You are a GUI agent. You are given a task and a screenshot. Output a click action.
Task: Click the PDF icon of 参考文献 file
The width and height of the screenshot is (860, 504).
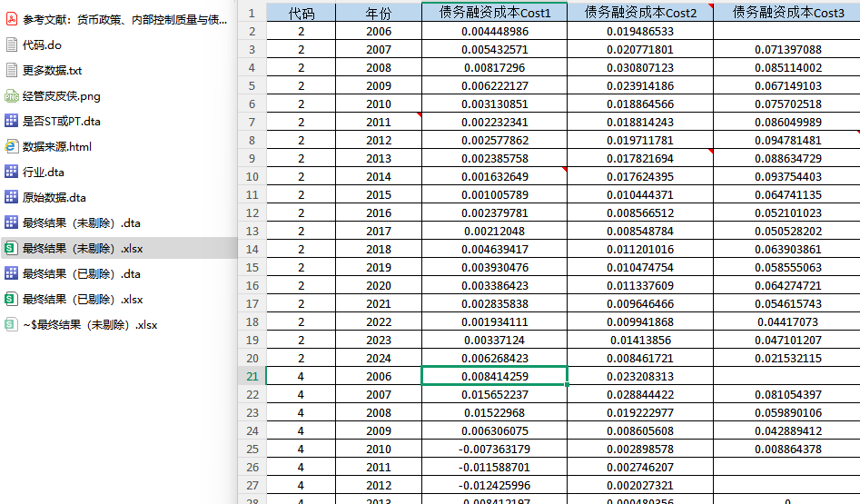point(12,20)
